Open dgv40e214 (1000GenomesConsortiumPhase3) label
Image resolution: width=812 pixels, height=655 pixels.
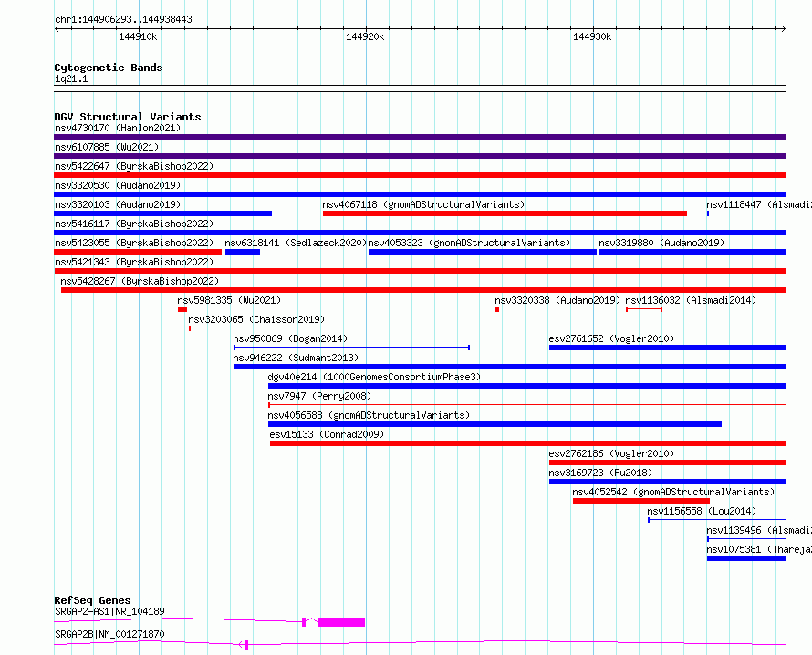[x=374, y=377]
